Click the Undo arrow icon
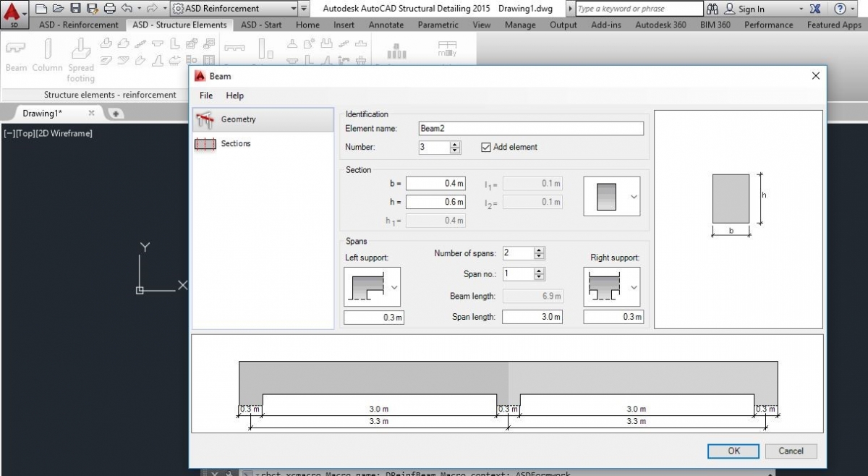868x476 pixels. 127,9
